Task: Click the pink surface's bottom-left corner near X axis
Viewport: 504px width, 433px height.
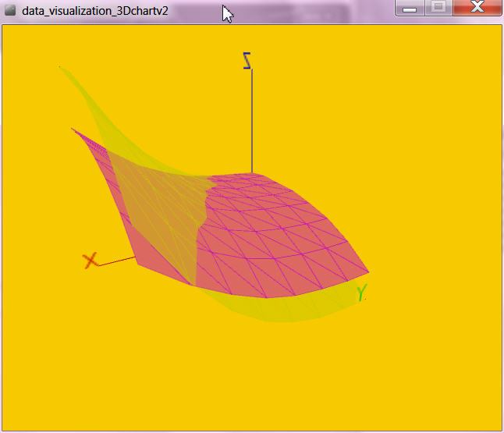Action: (140, 264)
